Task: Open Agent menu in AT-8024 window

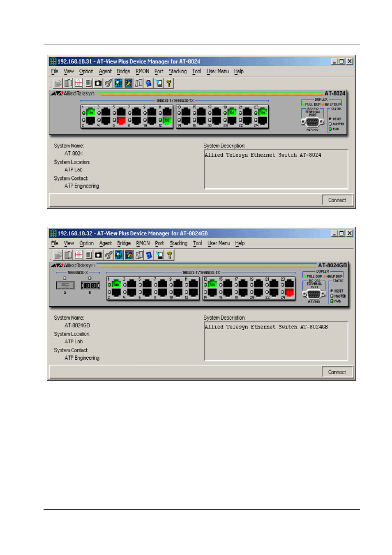Action: click(x=105, y=72)
